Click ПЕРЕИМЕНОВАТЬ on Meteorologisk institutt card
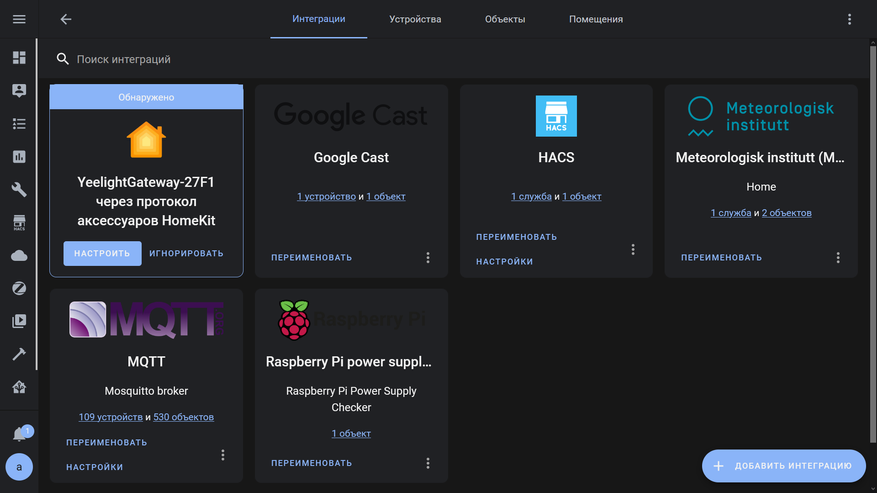The height and width of the screenshot is (493, 877). [x=722, y=257]
